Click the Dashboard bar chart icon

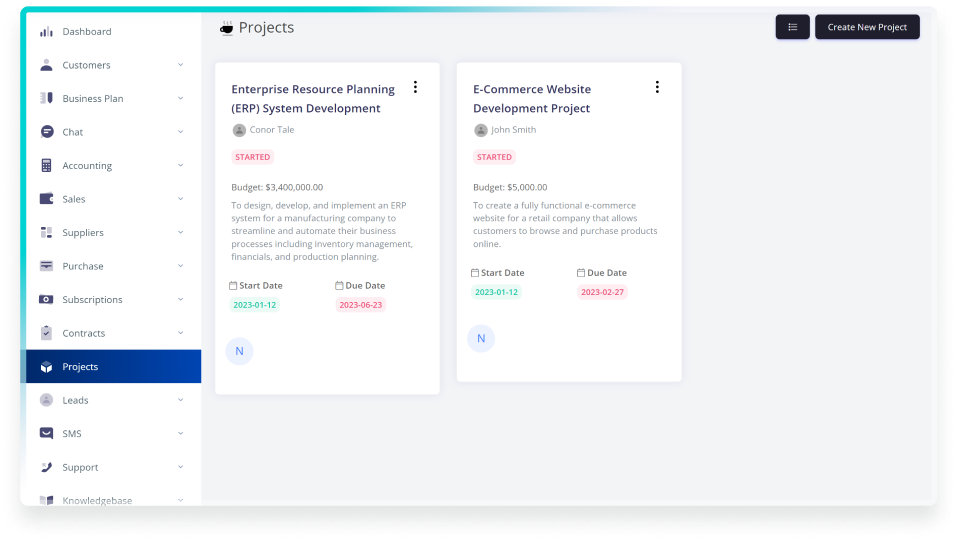click(x=46, y=32)
